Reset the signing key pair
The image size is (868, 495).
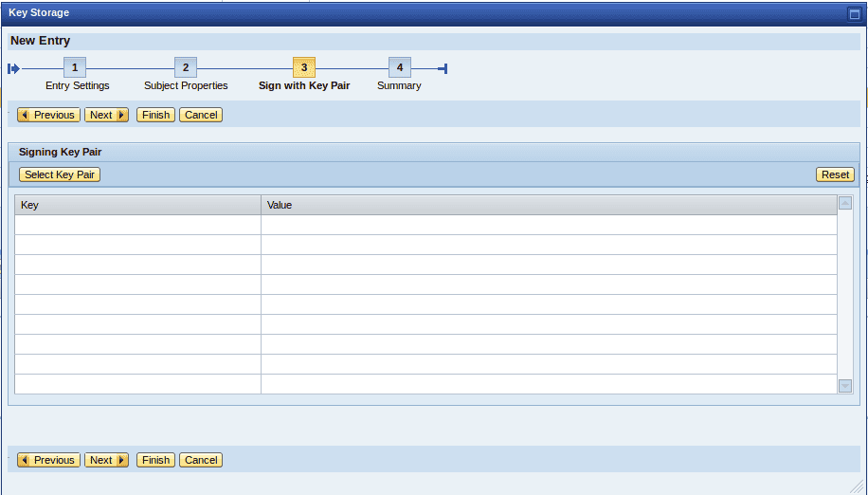pyautogui.click(x=835, y=174)
